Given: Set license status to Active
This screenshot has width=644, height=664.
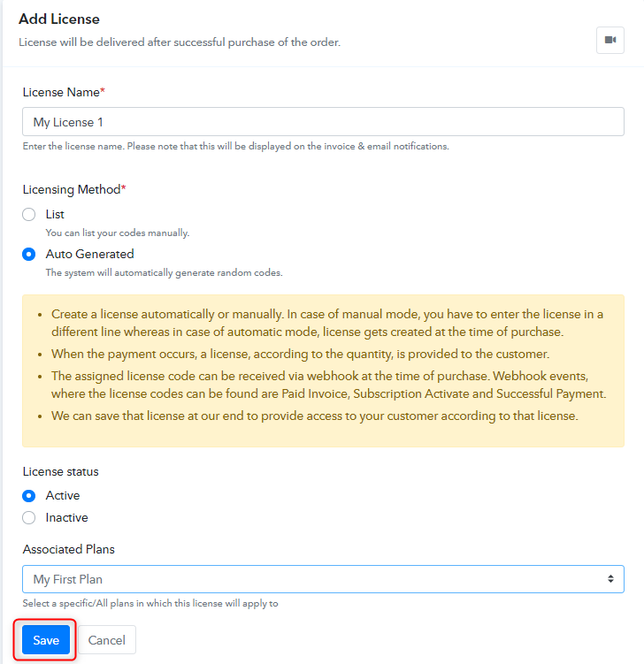Looking at the screenshot, I should [29, 495].
